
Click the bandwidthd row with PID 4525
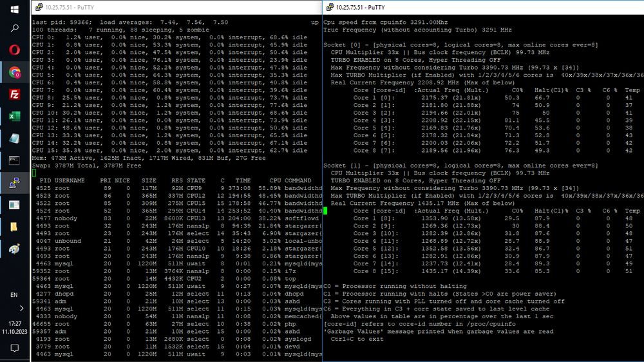tap(174, 188)
